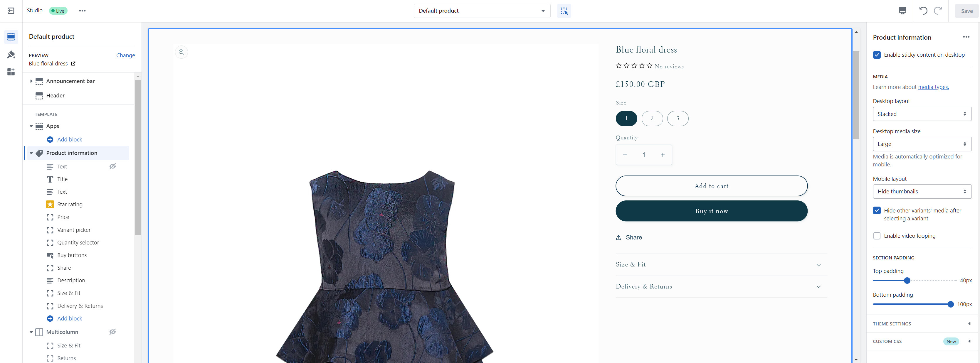Screen dimensions: 980x363
Task: Click the undo arrow icon
Action: coord(922,11)
